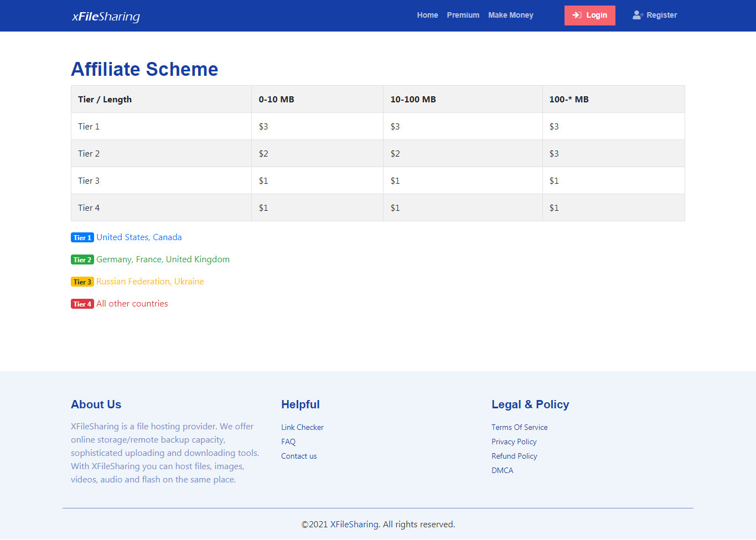Click the Register user-plus icon
Image resolution: width=756 pixels, height=540 pixels.
[x=638, y=15]
